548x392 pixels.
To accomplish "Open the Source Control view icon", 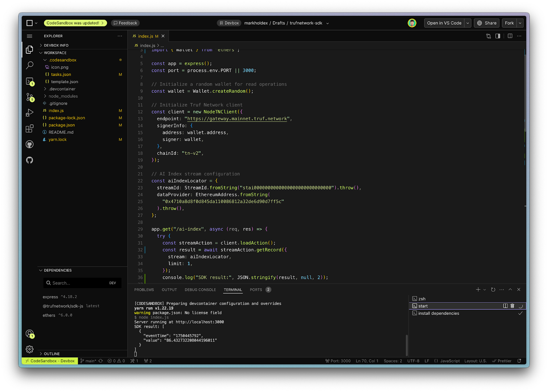I will pos(30,97).
